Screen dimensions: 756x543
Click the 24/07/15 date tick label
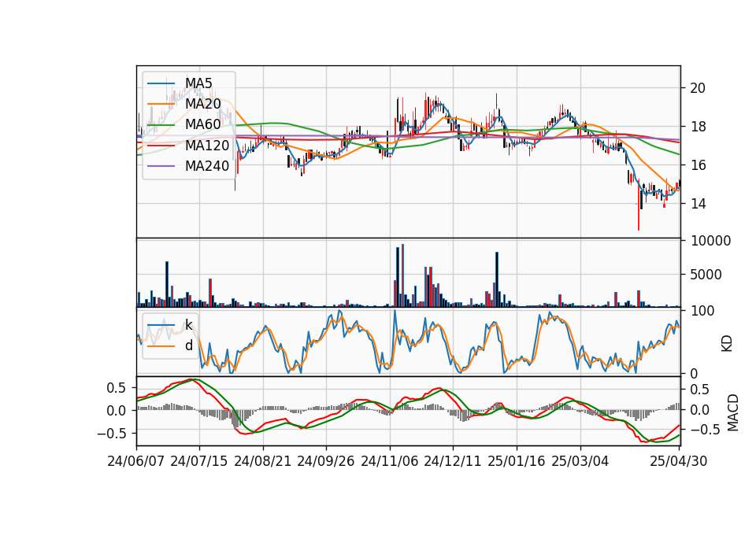click(199, 461)
